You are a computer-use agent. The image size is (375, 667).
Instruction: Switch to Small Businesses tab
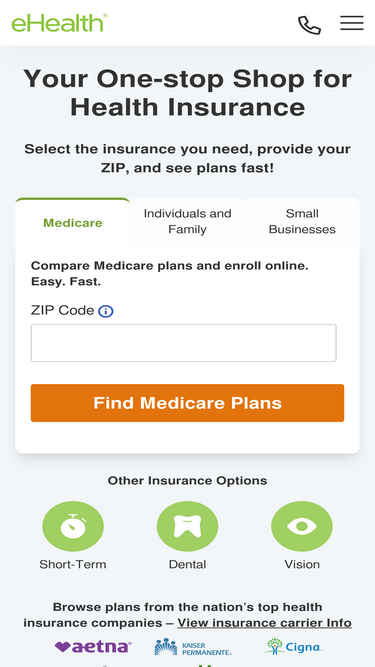[302, 221]
